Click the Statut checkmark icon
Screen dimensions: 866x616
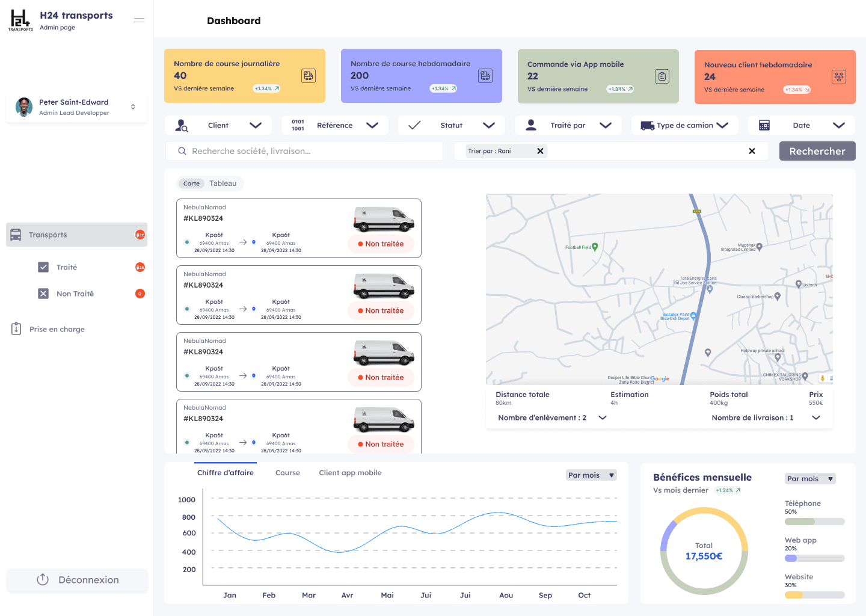[414, 125]
